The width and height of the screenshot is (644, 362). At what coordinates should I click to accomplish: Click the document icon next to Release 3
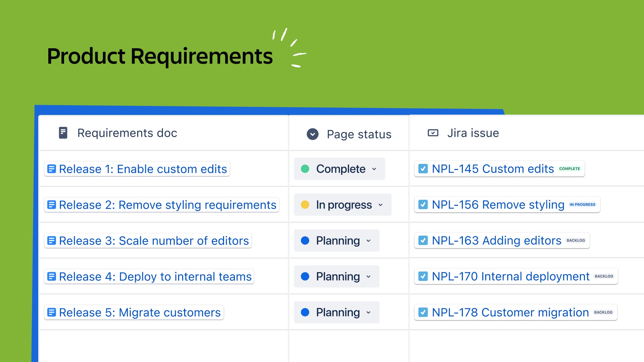click(51, 241)
